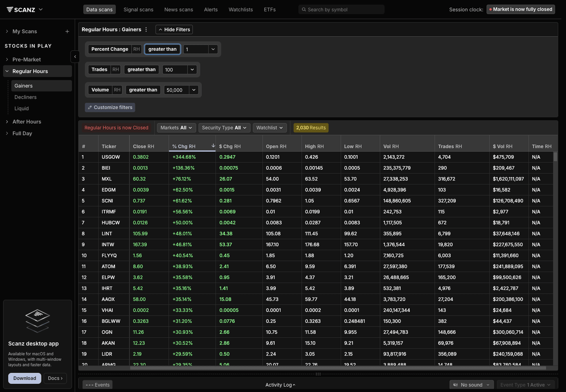Click the Download desktop app button

(x=25, y=378)
